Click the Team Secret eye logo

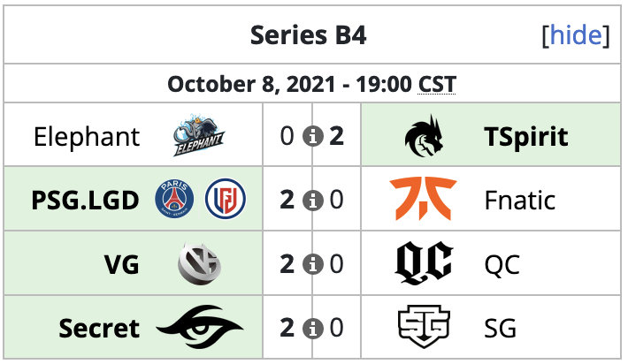(x=199, y=327)
